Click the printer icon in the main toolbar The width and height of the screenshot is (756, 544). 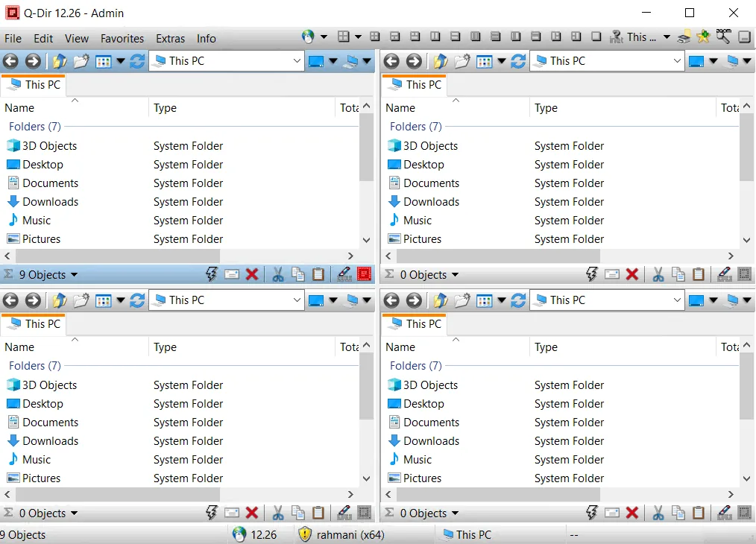(x=683, y=37)
